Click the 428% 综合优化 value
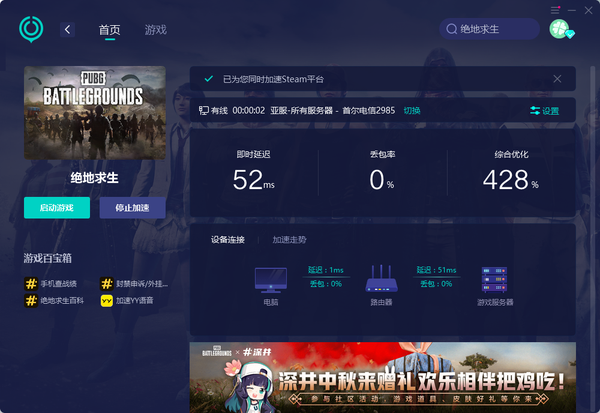Screen dimensions: 600x413 (511, 180)
